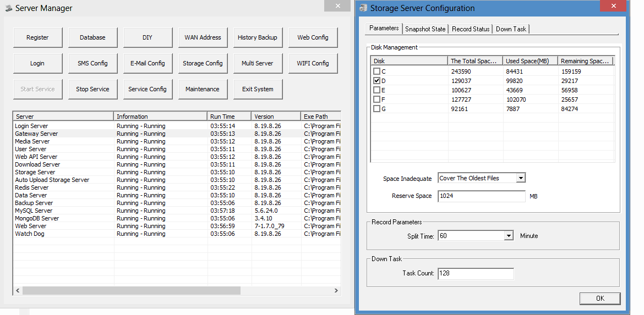Viewport: 644px width, 315px height.
Task: Click the Run Time column header
Action: click(230, 117)
